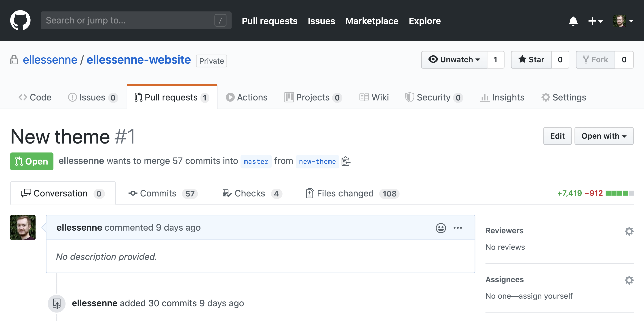Click the GitHub octocat logo
The height and width of the screenshot is (321, 644).
click(x=20, y=20)
